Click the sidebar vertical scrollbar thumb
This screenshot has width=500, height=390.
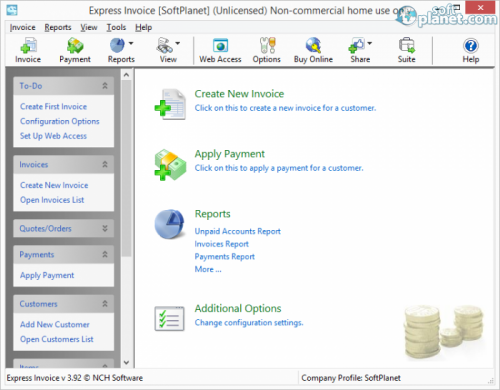coord(126,168)
